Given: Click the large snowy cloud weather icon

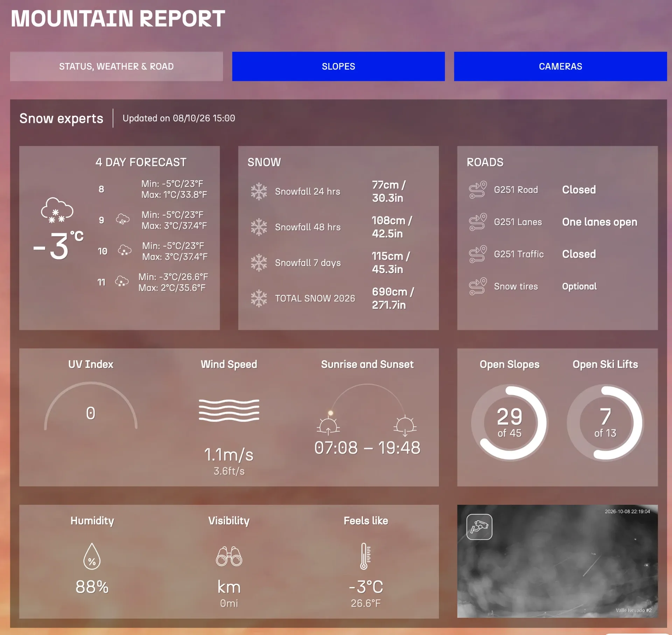Looking at the screenshot, I should (x=57, y=210).
